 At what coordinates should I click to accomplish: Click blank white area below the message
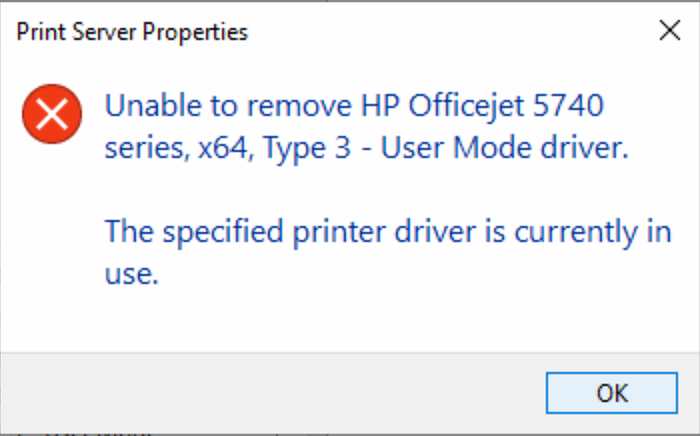400,318
